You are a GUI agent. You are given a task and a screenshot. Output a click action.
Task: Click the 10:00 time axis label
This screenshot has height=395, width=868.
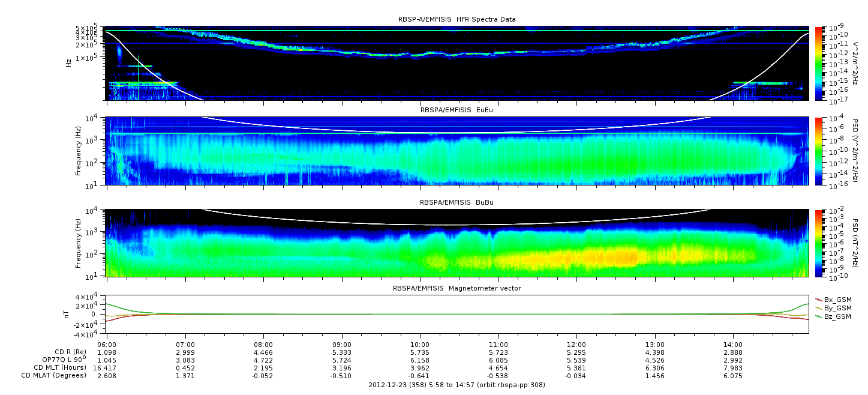tap(420, 345)
